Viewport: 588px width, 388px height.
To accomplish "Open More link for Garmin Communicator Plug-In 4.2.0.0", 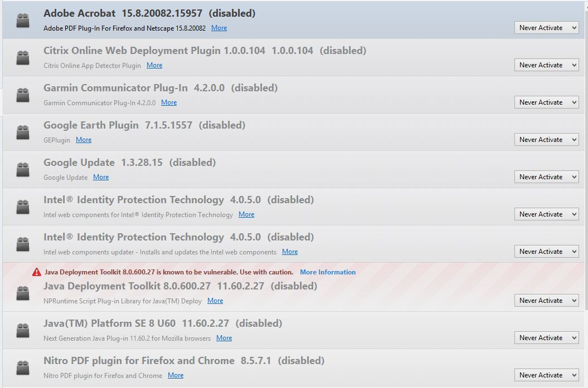I will coord(169,102).
